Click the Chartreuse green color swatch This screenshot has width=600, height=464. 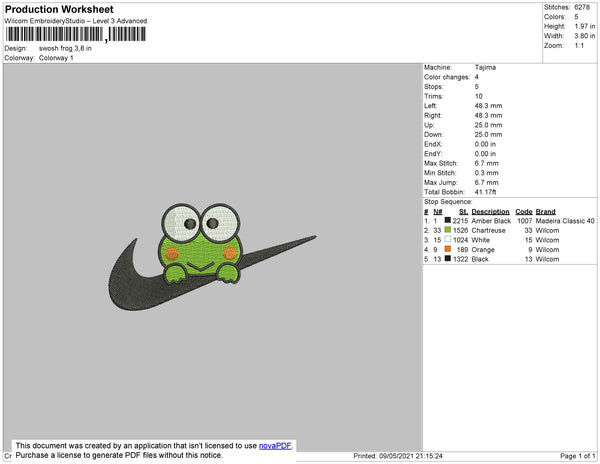coord(447,230)
